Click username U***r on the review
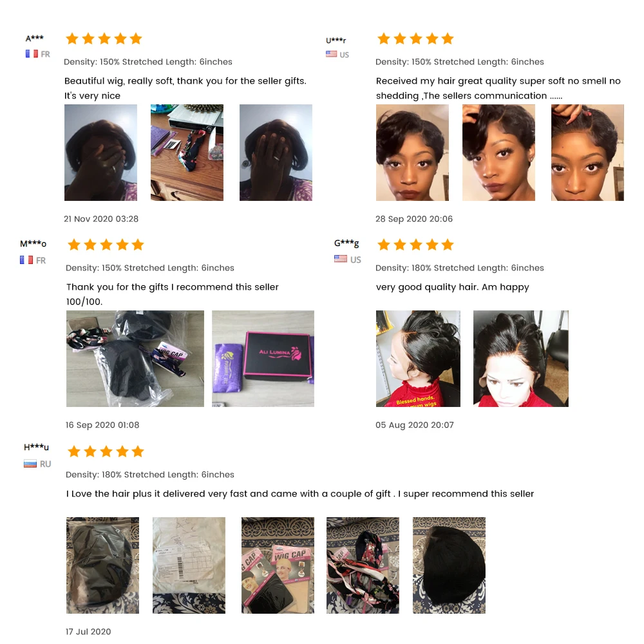The height and width of the screenshot is (644, 644). [x=336, y=40]
